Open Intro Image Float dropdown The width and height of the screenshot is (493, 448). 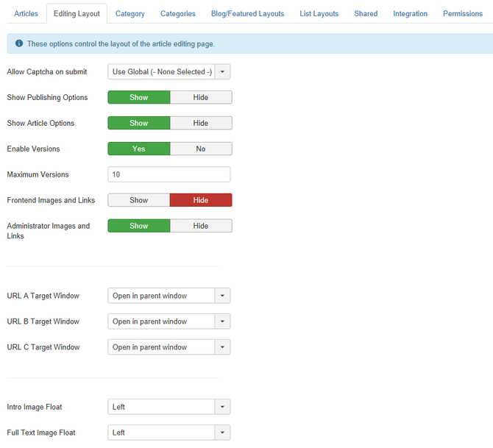169,407
